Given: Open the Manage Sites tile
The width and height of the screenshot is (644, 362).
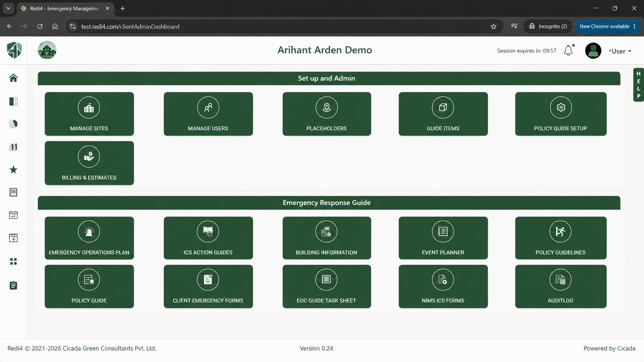Looking at the screenshot, I should click(x=89, y=114).
